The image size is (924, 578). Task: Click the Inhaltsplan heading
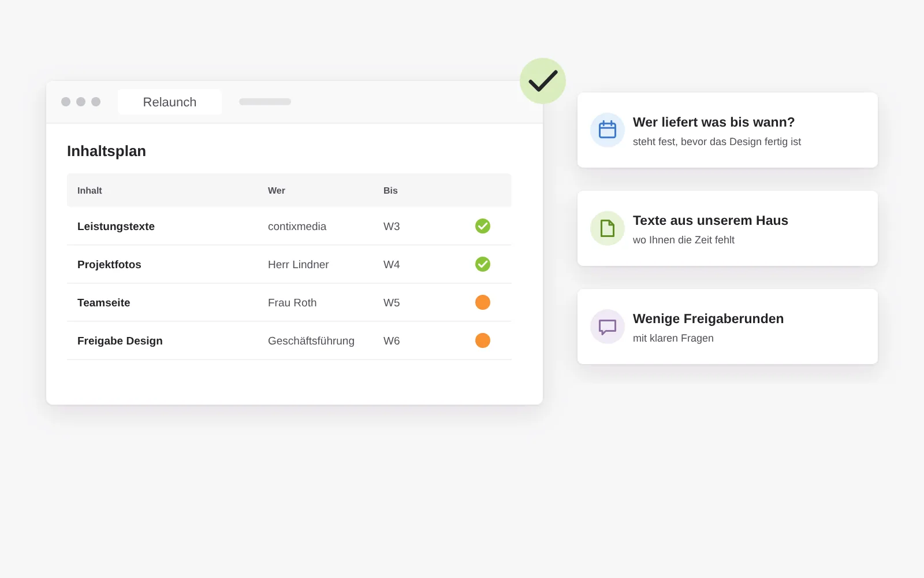point(106,151)
